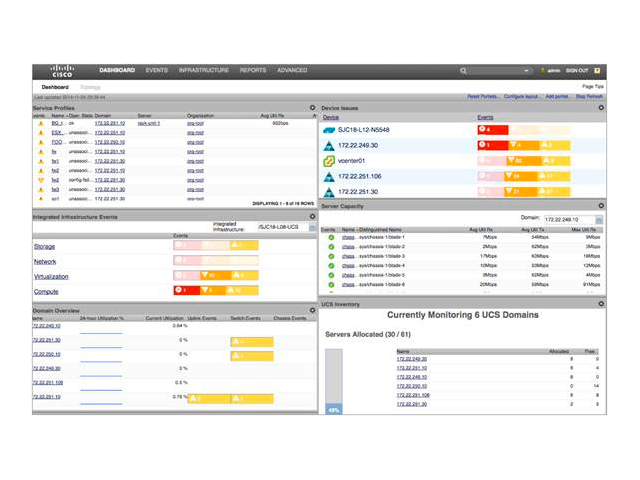Open the Storage events link
The image size is (640, 480).
(44, 247)
